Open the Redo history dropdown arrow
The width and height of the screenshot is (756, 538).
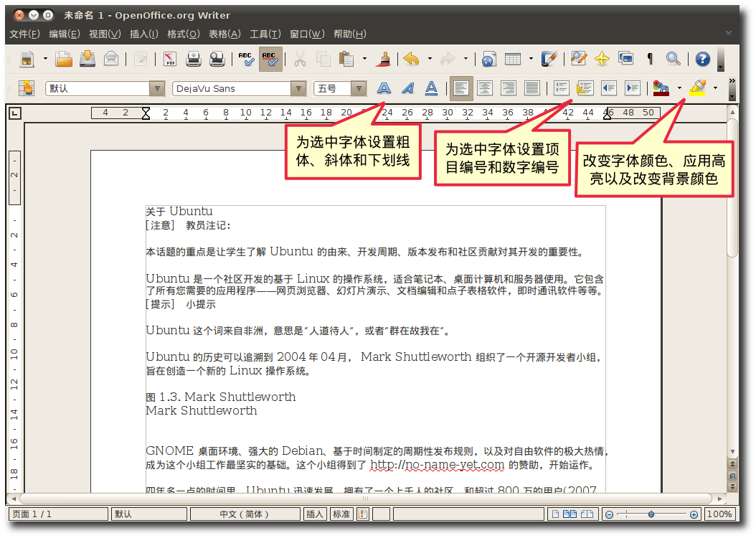point(466,60)
